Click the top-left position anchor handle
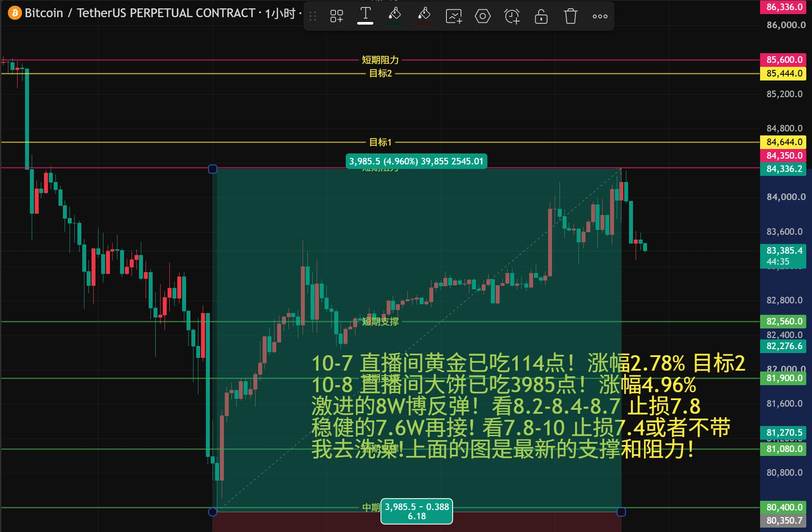This screenshot has height=532, width=812. click(212, 169)
